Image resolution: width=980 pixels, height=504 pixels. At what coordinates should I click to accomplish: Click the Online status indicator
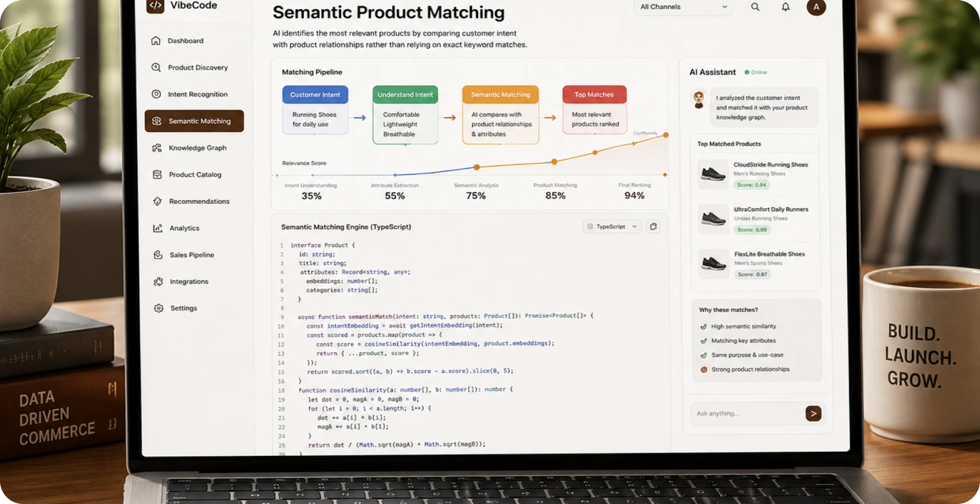[755, 72]
